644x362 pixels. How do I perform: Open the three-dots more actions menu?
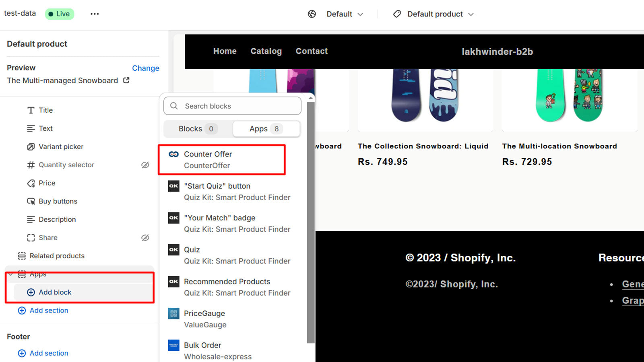(x=95, y=14)
